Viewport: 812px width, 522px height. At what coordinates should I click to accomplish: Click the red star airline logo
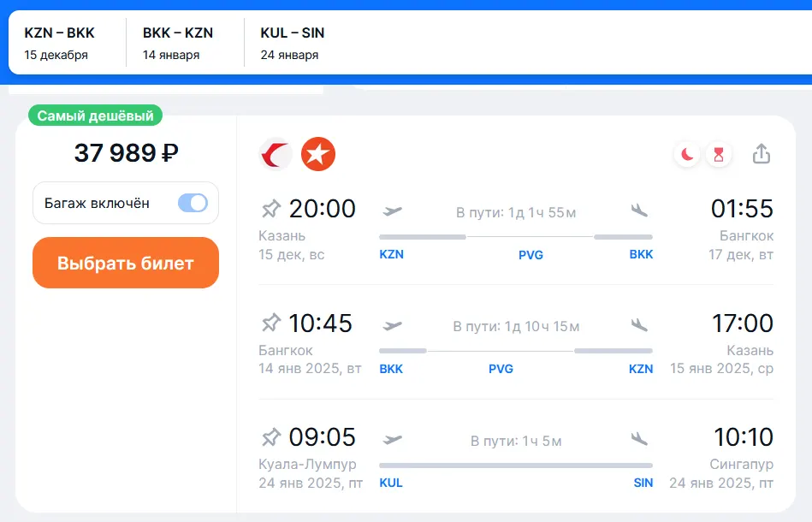pyautogui.click(x=318, y=154)
